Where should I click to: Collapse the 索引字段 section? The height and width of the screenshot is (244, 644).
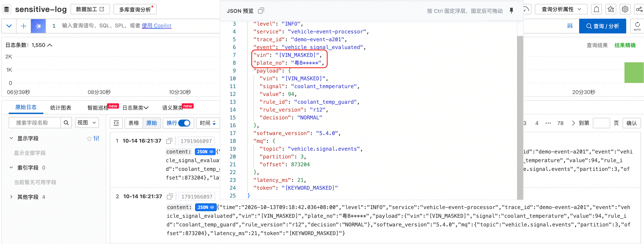[x=11, y=168]
